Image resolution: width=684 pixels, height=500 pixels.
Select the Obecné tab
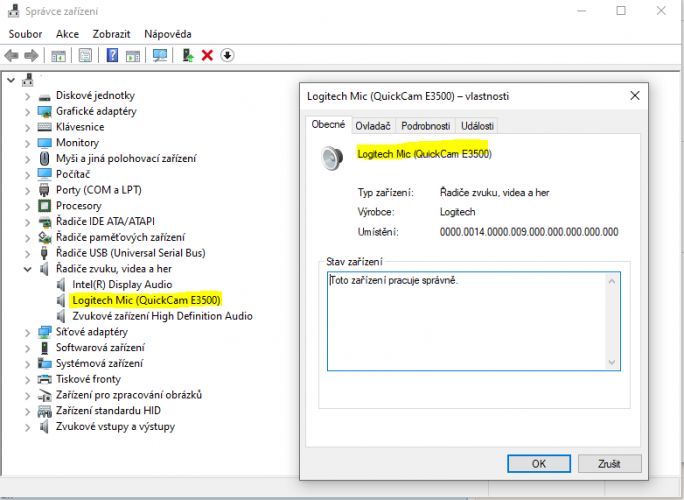click(x=328, y=124)
